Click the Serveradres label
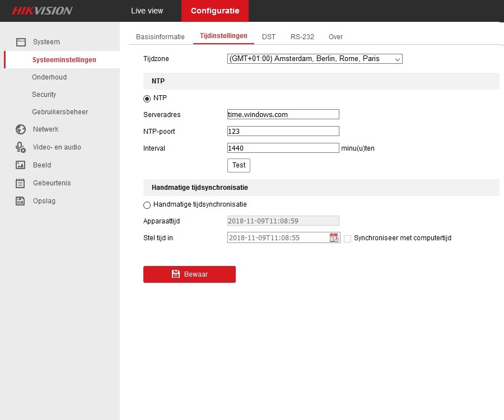Screen dimensions: 504x420 coord(162,114)
